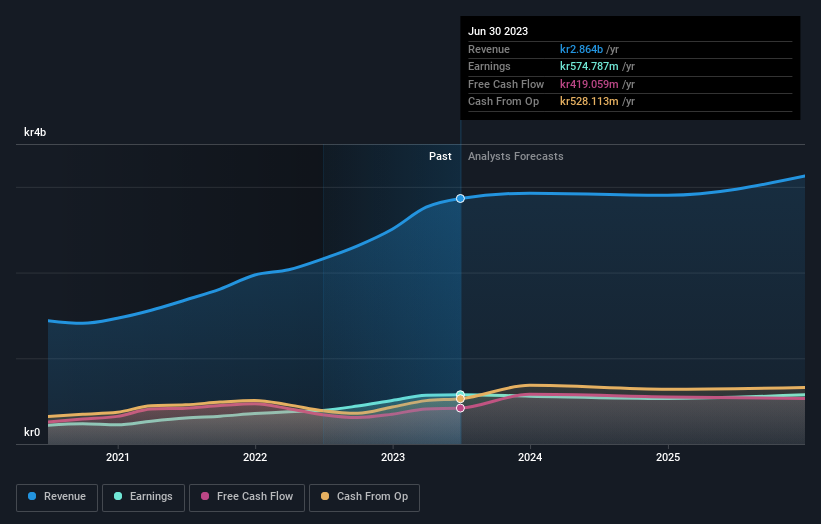Click the Revenue row label in tooltip
This screenshot has width=821, height=524.
(x=489, y=49)
